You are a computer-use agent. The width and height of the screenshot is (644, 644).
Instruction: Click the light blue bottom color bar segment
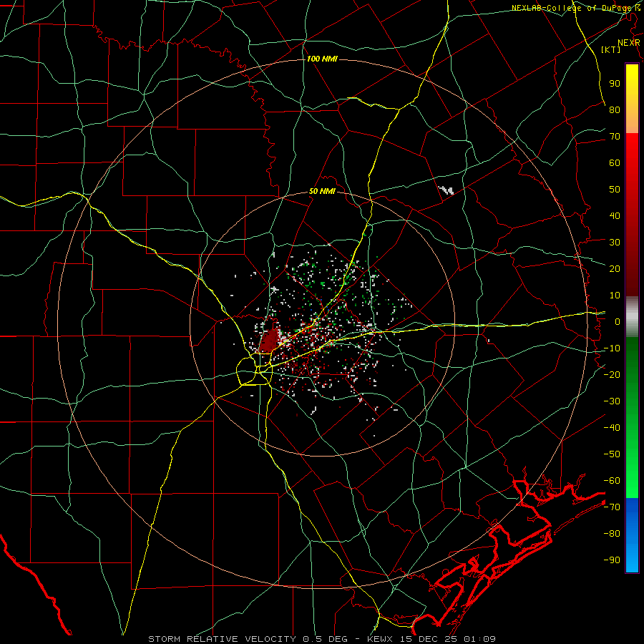coord(632,557)
